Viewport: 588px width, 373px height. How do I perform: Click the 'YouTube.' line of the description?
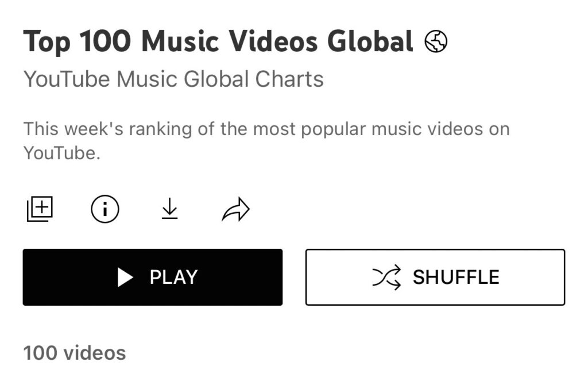[x=62, y=153]
